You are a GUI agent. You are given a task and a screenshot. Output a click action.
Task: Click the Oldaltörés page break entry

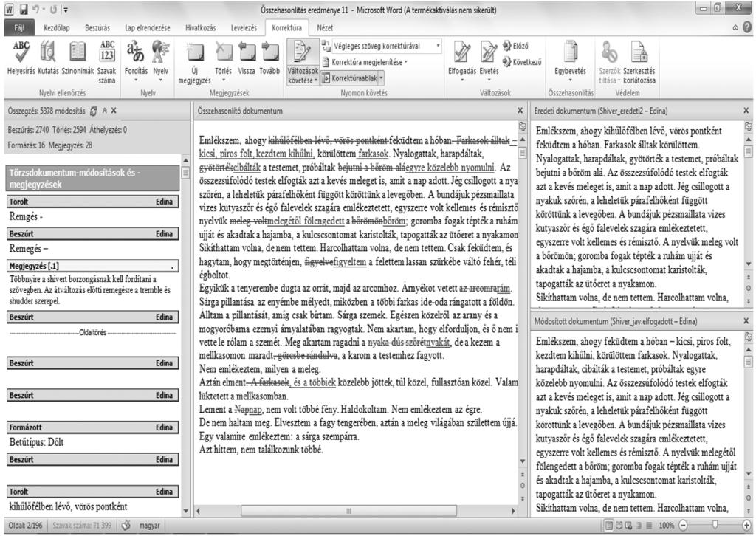coord(93,332)
